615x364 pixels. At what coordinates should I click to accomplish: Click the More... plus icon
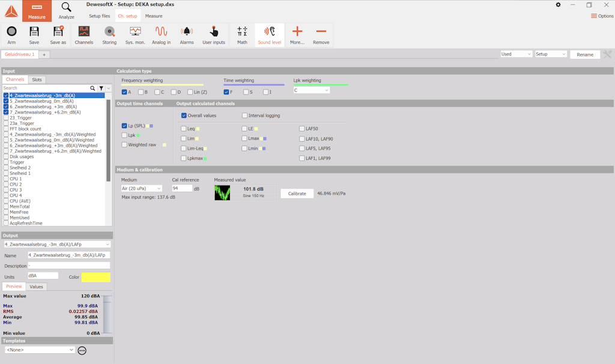coord(297,31)
